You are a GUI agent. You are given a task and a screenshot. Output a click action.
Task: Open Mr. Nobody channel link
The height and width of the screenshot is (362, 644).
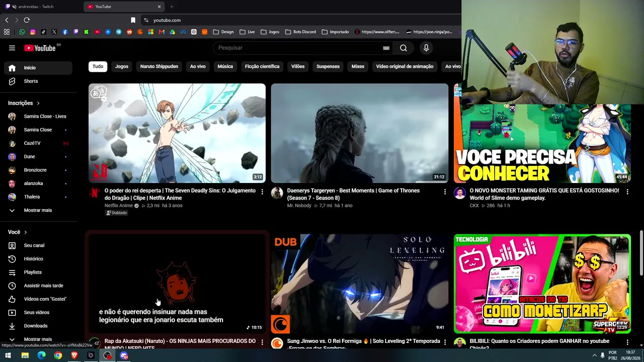299,206
